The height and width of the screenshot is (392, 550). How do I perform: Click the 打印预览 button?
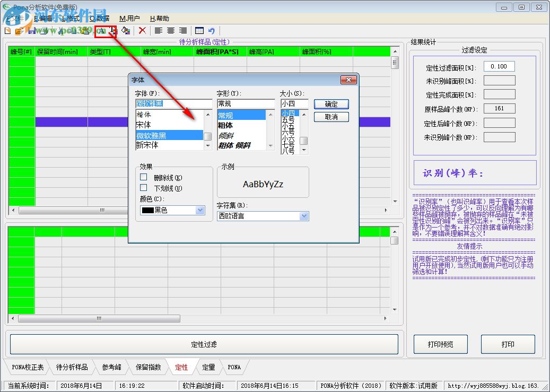[440, 344]
